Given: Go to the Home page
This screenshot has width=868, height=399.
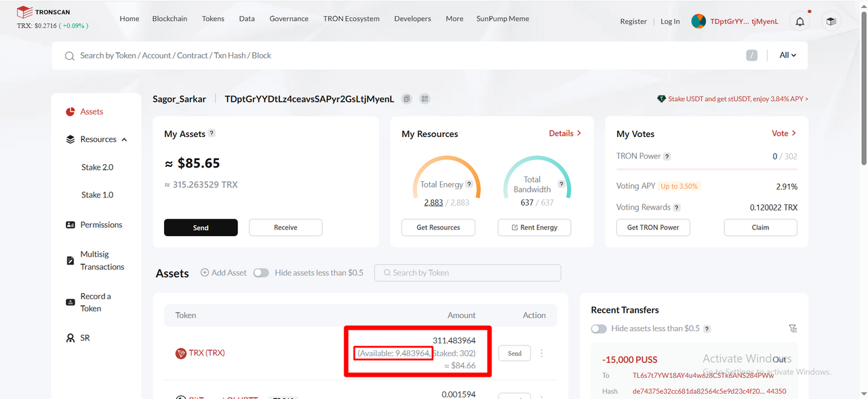Looking at the screenshot, I should pyautogui.click(x=130, y=19).
